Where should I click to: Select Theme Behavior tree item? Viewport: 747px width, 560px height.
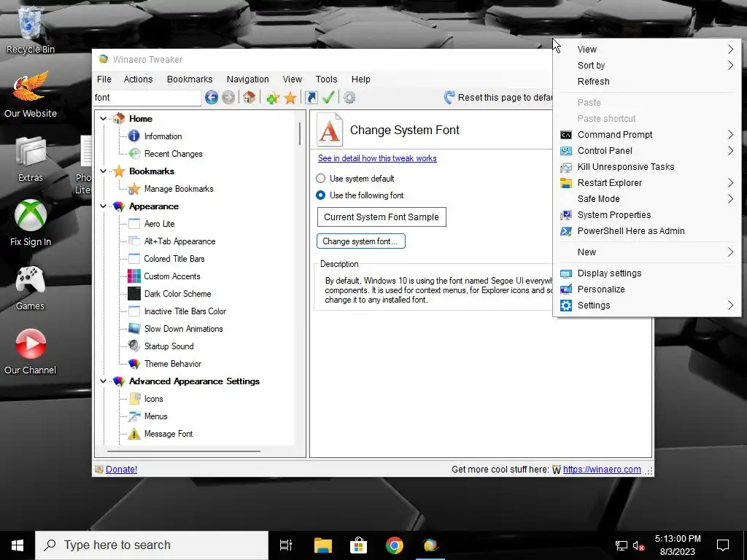pos(172,364)
